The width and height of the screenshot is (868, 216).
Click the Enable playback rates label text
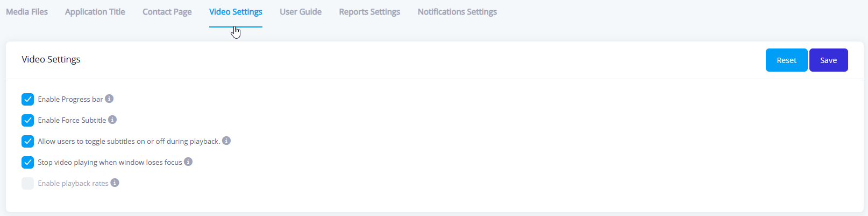coord(73,184)
